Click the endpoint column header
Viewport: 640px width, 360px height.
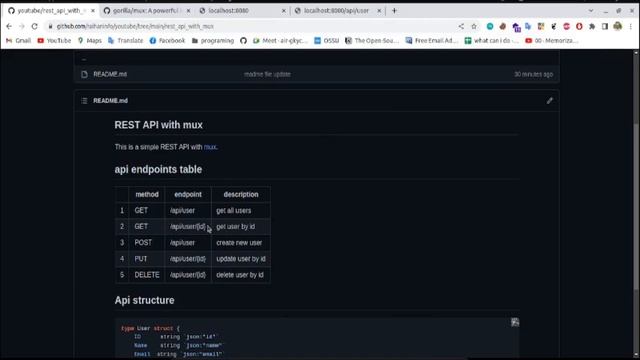coord(188,194)
